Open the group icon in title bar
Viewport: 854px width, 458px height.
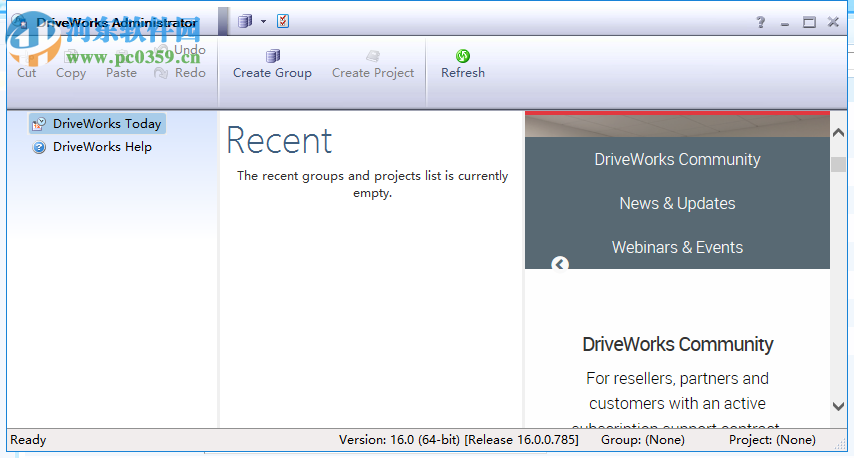(245, 21)
